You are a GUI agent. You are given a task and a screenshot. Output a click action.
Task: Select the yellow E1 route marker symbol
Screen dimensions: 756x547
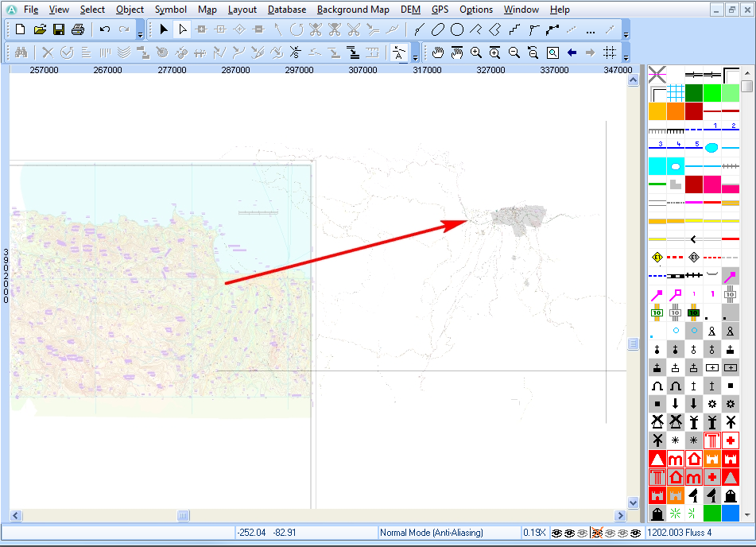657,257
